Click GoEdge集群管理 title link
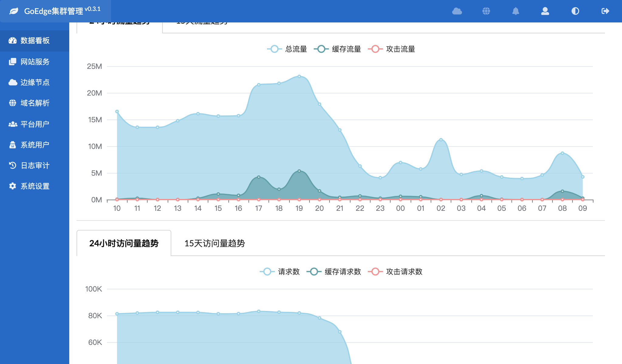 [53, 11]
